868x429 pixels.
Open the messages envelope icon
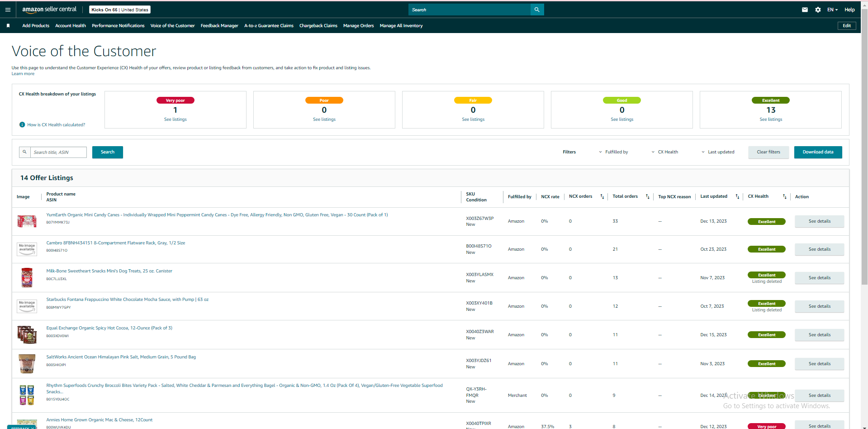[805, 10]
